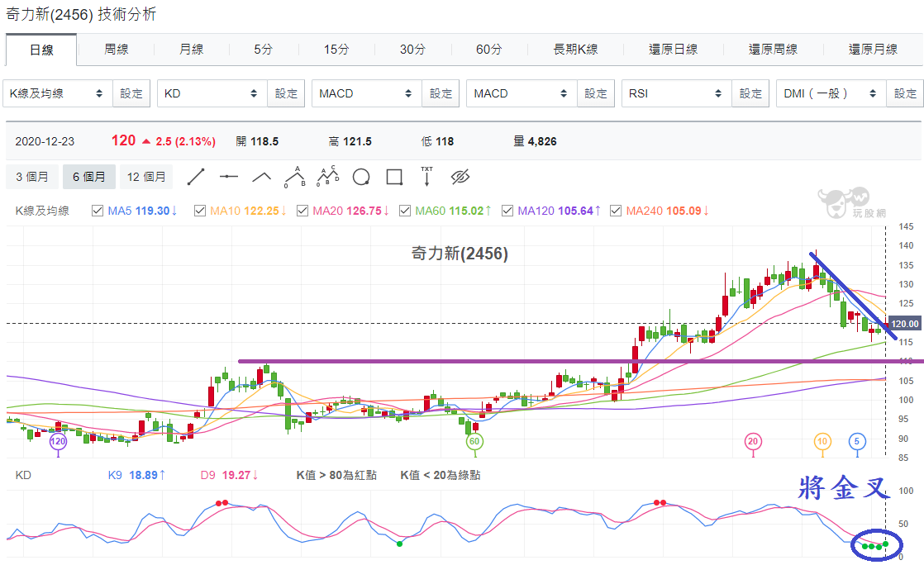This screenshot has height=565, width=924.
Task: Uncheck the MA20 moving average checkbox
Action: pos(302,211)
